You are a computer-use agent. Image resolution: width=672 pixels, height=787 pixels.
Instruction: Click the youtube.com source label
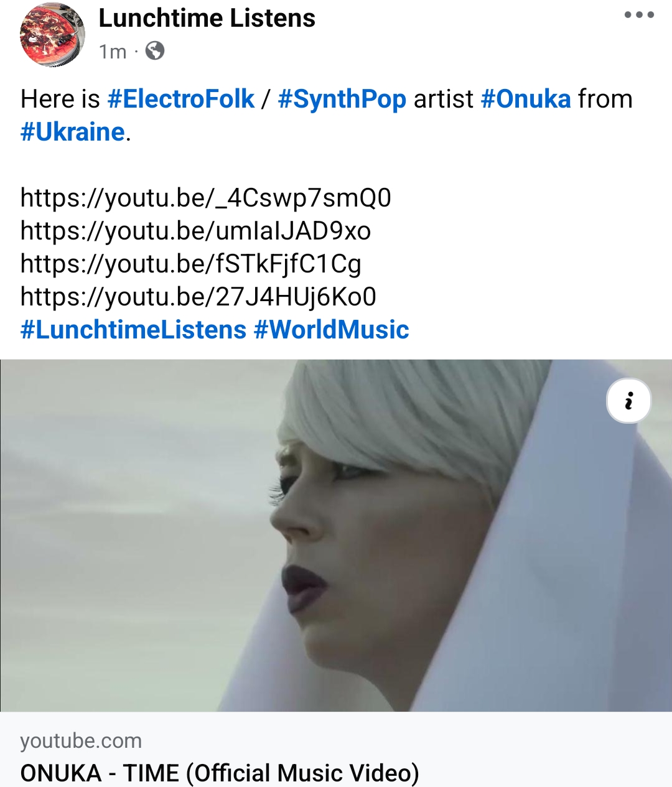81,741
